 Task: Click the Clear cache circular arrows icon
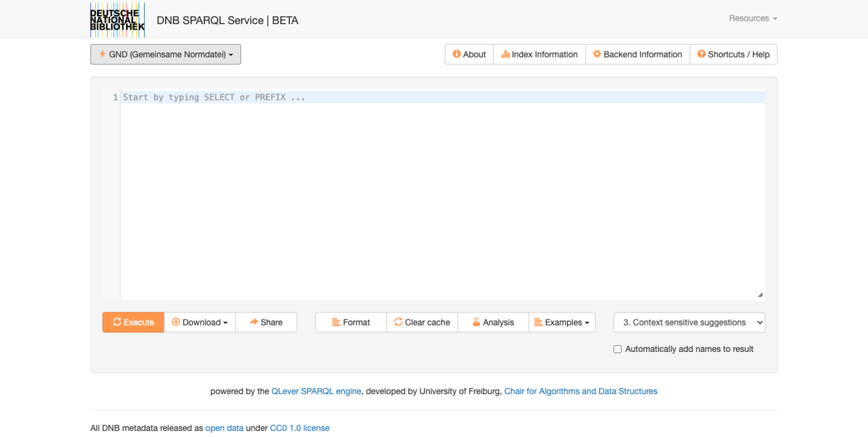click(398, 322)
